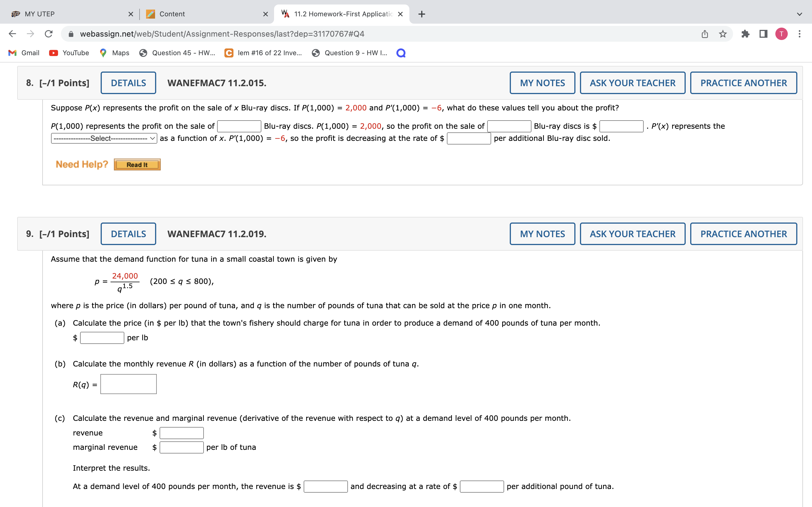This screenshot has height=507, width=812.
Task: Switch to the MY UTEP tab
Action: click(x=39, y=14)
